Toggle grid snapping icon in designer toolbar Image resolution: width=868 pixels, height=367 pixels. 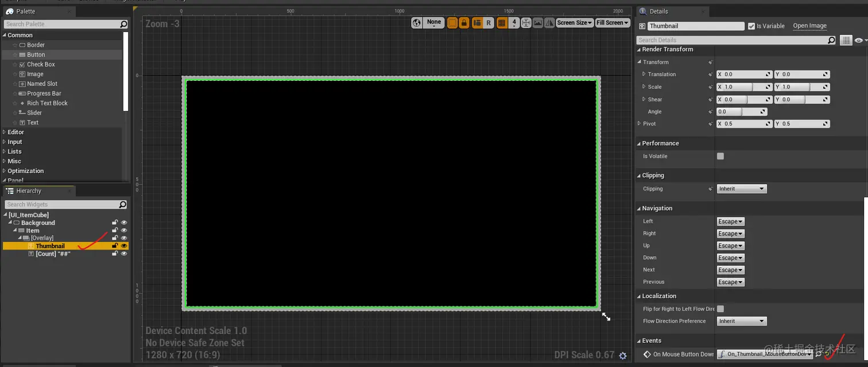502,23
